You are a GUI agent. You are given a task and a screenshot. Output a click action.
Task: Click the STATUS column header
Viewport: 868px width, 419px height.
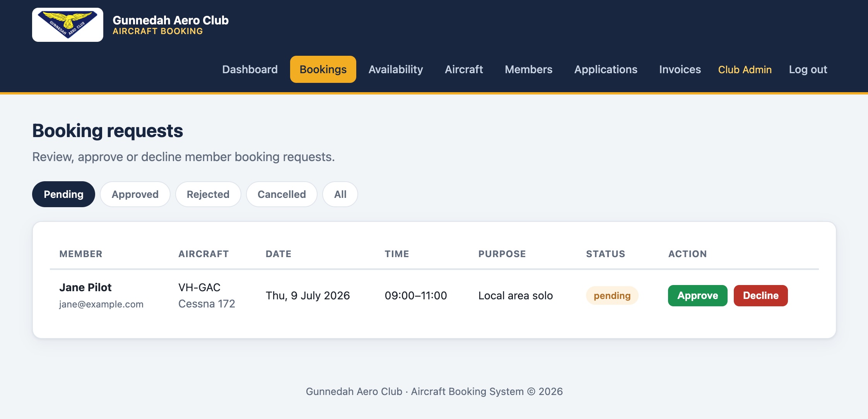(605, 254)
